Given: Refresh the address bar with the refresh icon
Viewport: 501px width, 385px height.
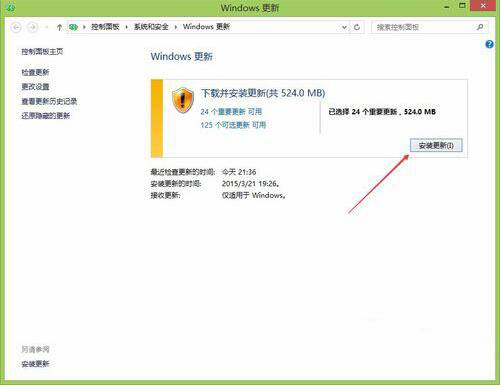Looking at the screenshot, I should [357, 27].
